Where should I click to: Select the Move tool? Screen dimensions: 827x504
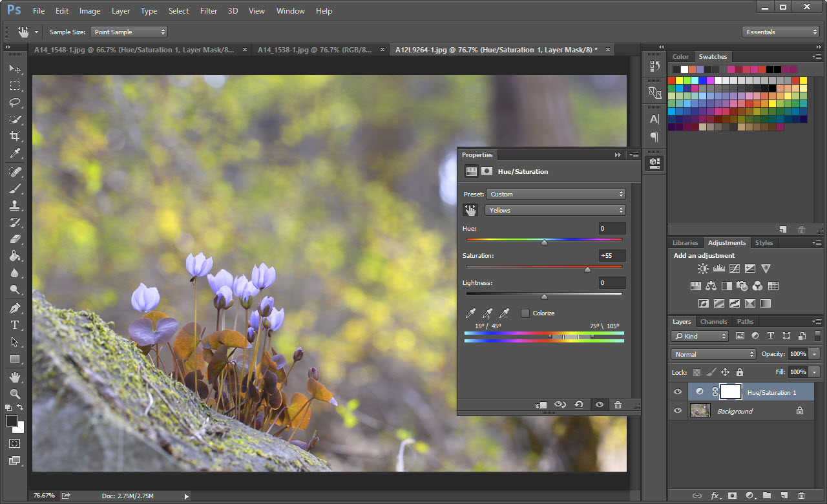coord(15,68)
